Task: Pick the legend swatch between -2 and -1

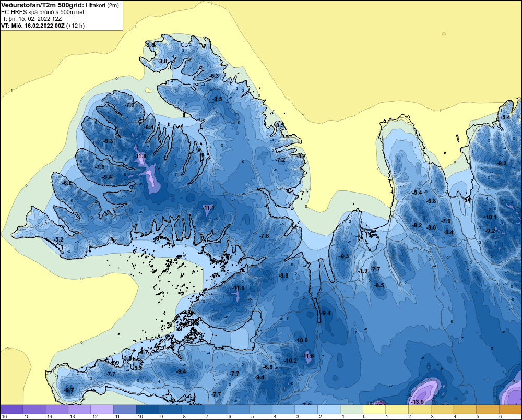Action: tap(329, 410)
